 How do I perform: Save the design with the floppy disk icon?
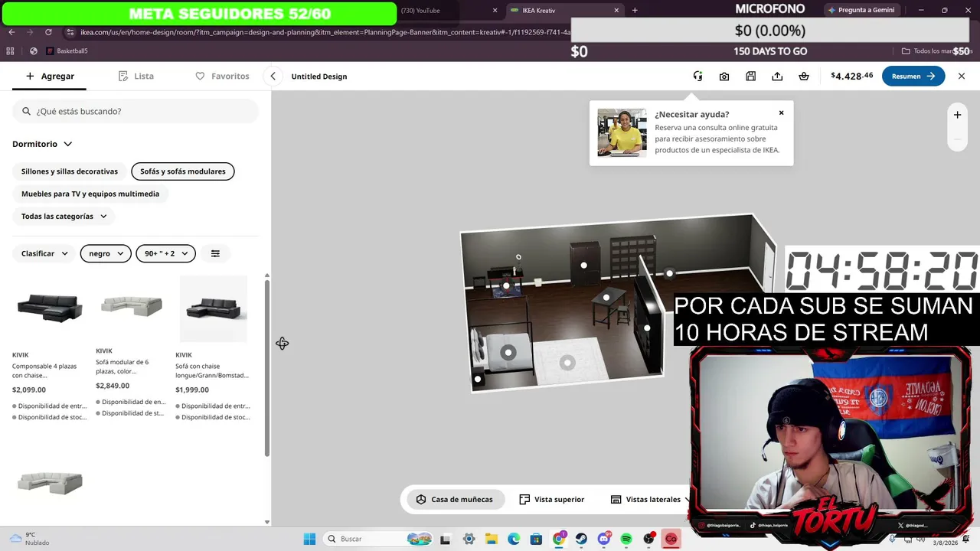[x=750, y=77]
